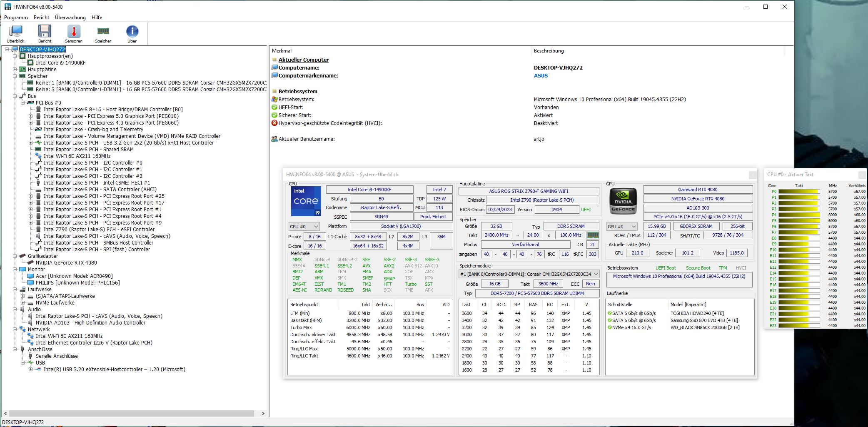This screenshot has width=868, height=427.
Task: Open the Überwachung menu
Action: coord(70,17)
